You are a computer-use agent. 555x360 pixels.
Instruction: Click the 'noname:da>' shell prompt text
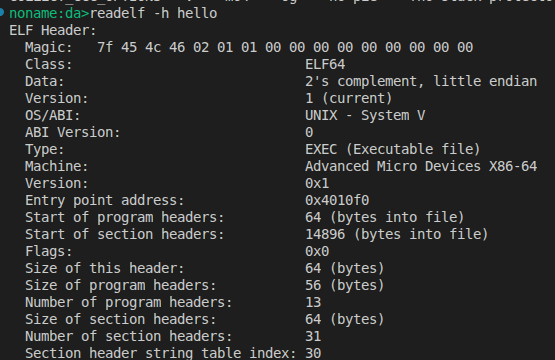(49, 13)
